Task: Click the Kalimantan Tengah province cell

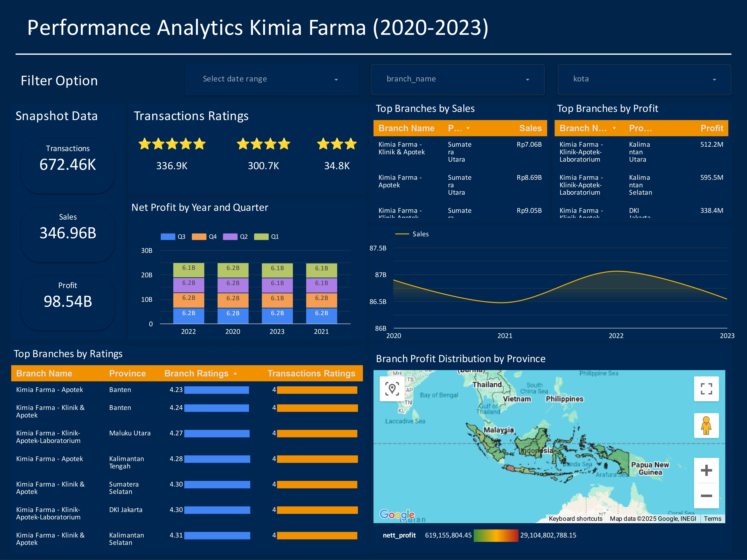Action: point(126,462)
